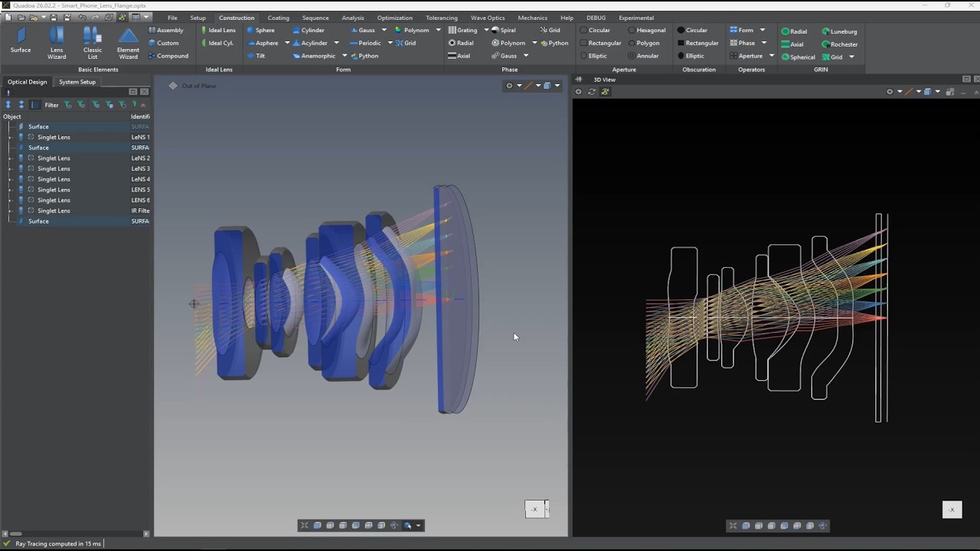The image size is (980, 551).
Task: Switch to the Coating ribbon tab
Action: pyautogui.click(x=278, y=18)
